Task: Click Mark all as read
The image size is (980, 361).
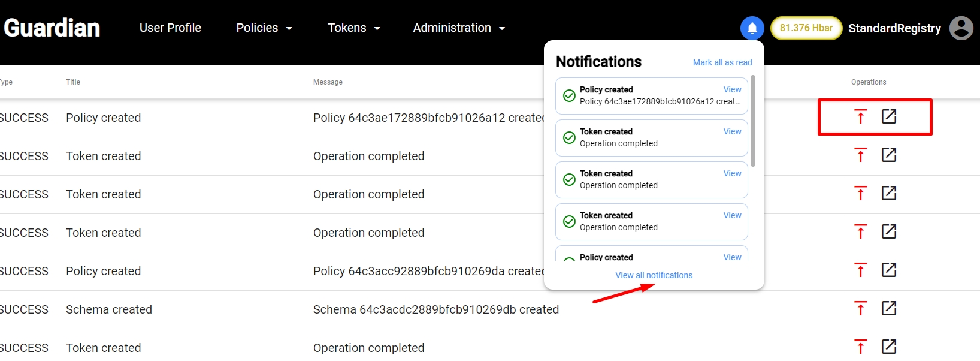Action: [x=722, y=62]
